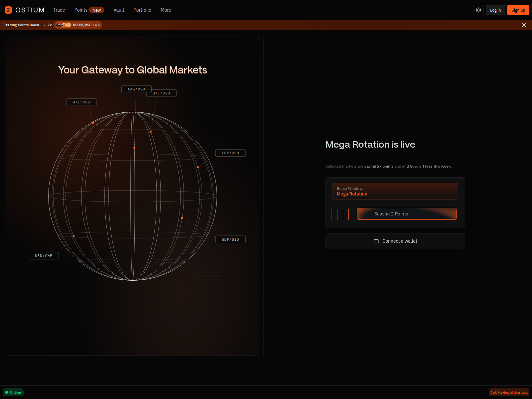Open Keyboard shortcuts from the footer

509,392
